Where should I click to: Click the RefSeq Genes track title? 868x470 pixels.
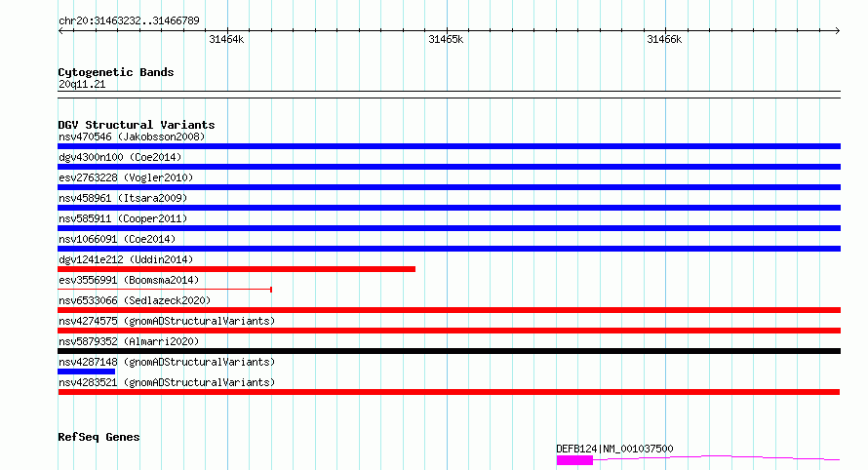[99, 437]
